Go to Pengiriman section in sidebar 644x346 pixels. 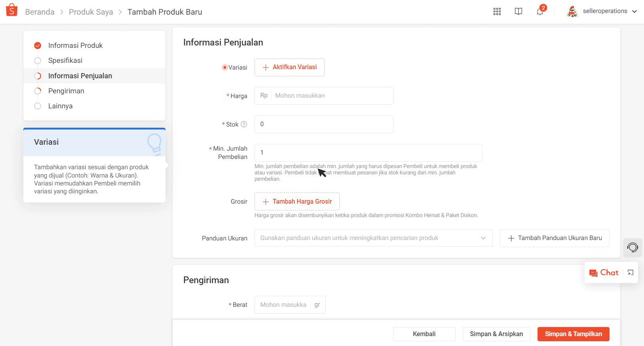66,91
